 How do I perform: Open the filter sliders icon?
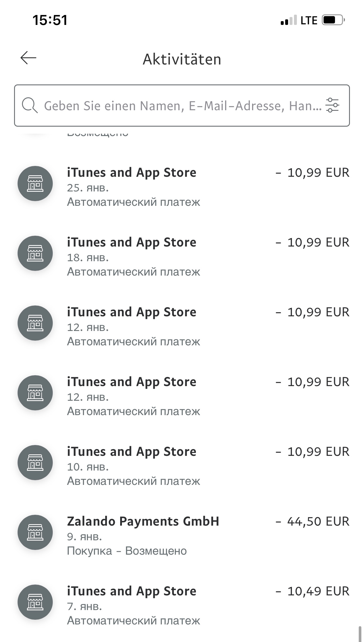[332, 105]
